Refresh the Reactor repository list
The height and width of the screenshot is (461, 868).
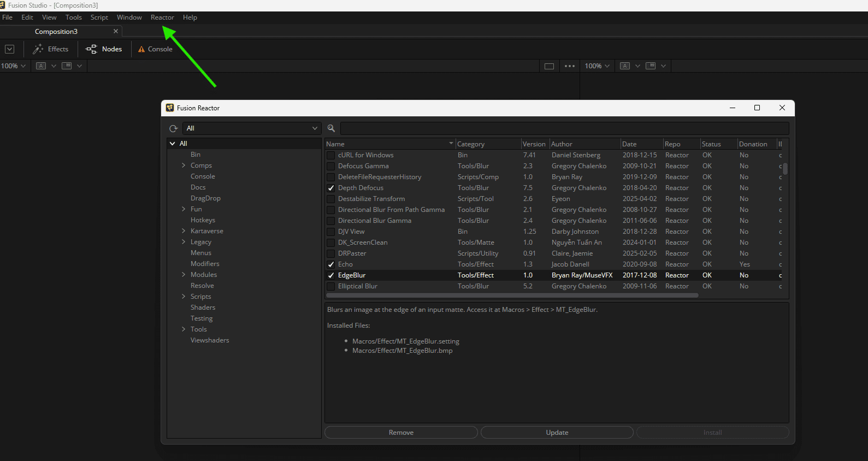point(173,128)
